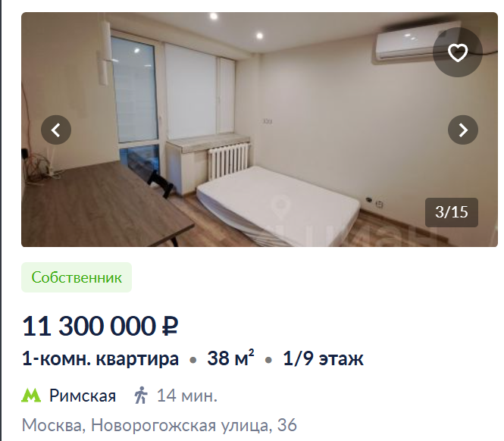
Task: Click the walking pedestrian icon
Action: coord(141,395)
